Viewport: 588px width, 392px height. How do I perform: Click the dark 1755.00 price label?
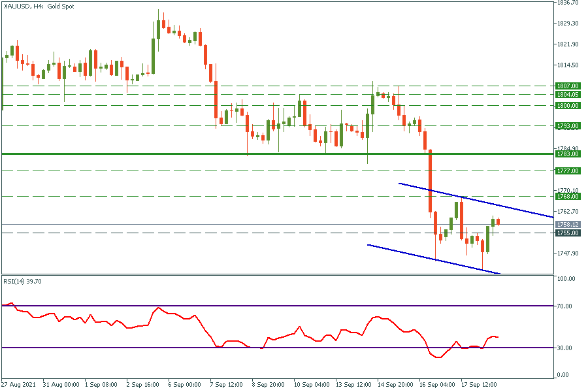click(x=567, y=233)
